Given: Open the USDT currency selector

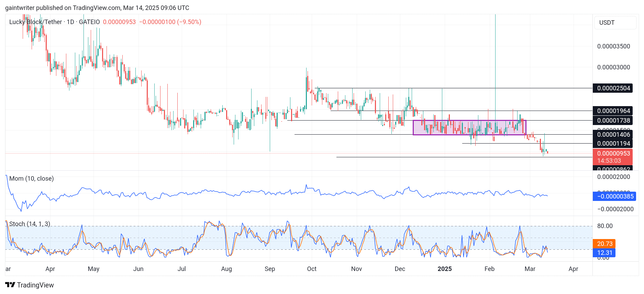Looking at the screenshot, I should click(x=615, y=23).
